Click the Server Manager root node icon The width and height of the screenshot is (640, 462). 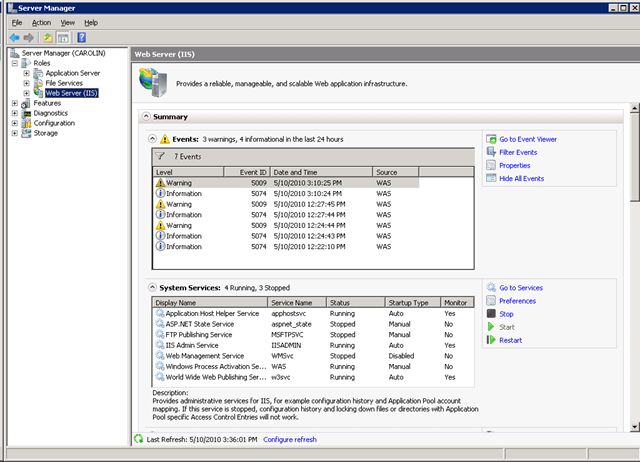tap(15, 53)
